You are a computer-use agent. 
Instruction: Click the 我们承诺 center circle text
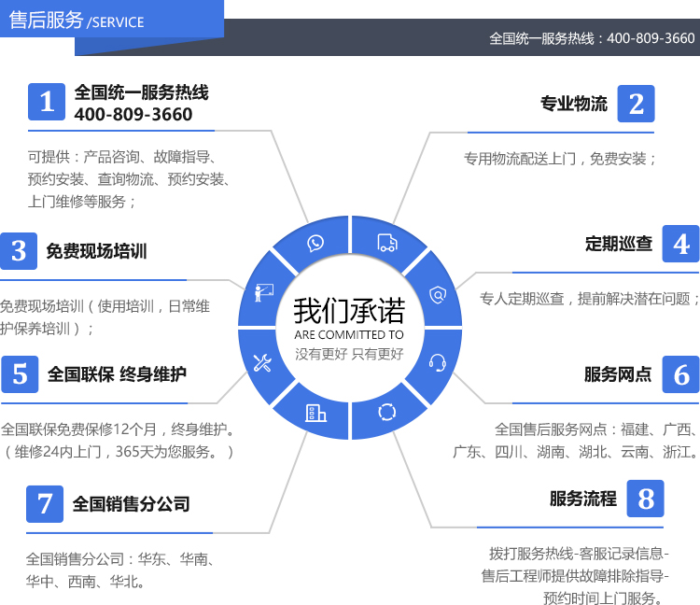pyautogui.click(x=349, y=311)
